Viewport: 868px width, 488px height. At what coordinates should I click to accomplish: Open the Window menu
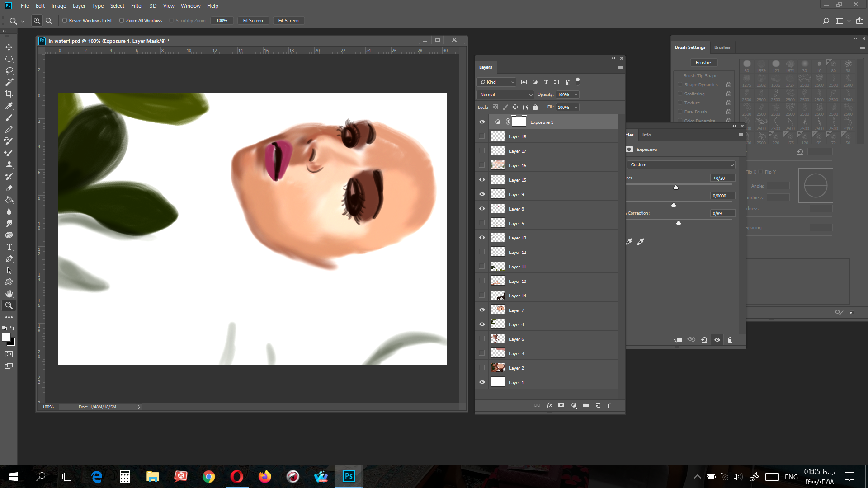190,6
